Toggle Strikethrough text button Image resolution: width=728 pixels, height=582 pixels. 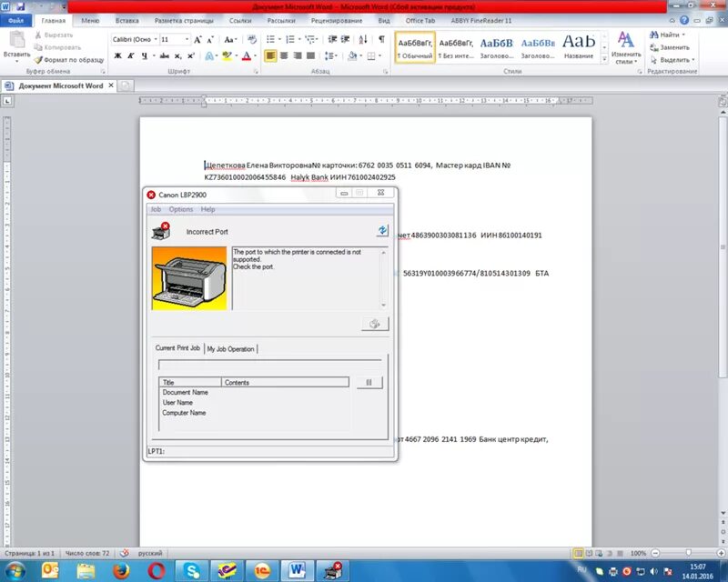click(165, 55)
